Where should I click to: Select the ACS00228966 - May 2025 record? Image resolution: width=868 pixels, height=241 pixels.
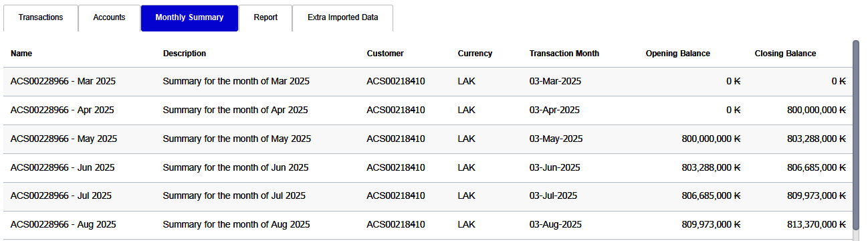(x=427, y=139)
